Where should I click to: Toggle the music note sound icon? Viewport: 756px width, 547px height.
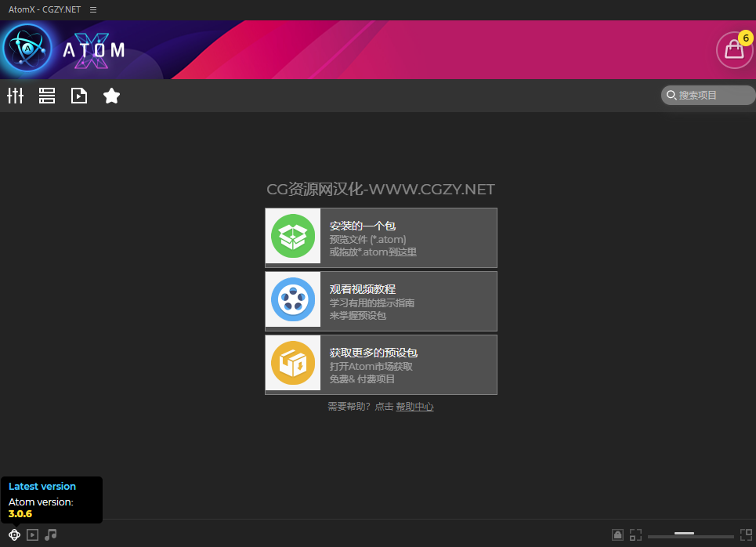51,534
